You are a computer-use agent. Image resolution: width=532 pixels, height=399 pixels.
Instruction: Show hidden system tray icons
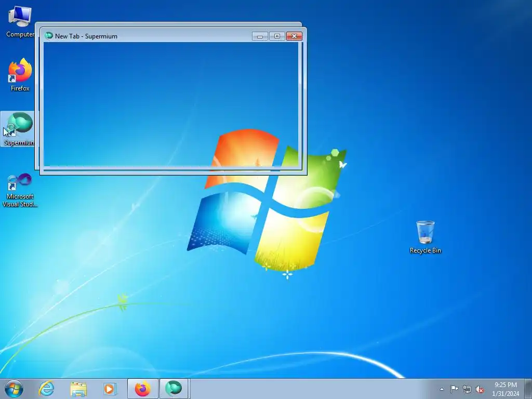[x=442, y=389]
